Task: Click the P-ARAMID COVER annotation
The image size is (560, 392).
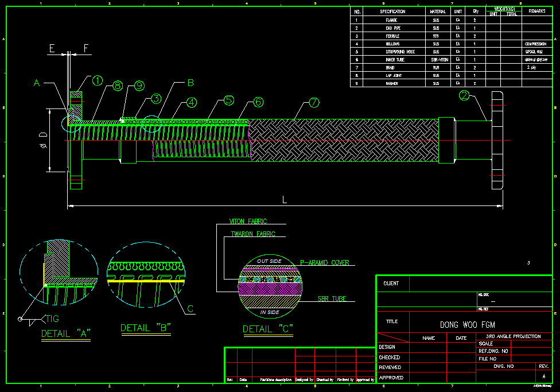Action: (325, 263)
